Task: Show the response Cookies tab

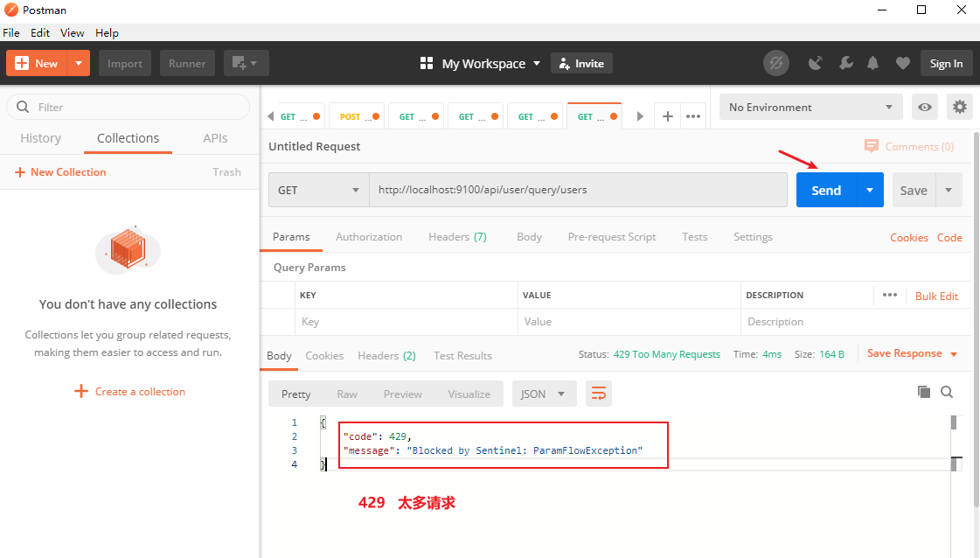Action: (x=324, y=355)
